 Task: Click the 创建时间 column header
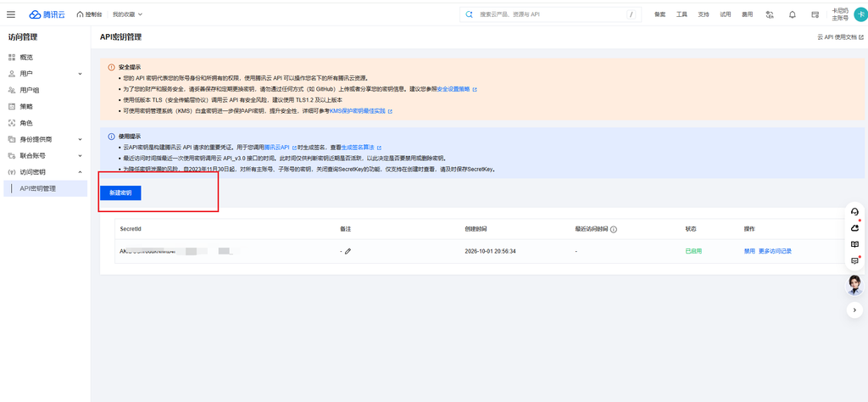476,229
